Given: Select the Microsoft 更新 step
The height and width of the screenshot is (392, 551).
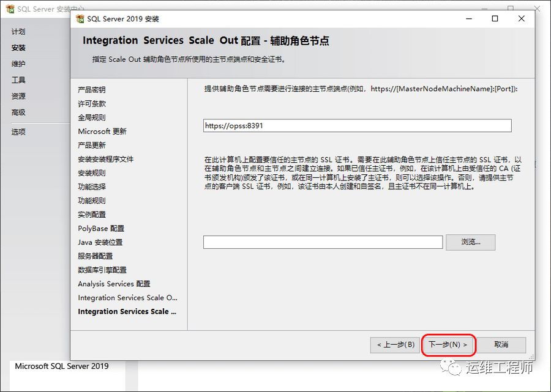Looking at the screenshot, I should click(102, 131).
